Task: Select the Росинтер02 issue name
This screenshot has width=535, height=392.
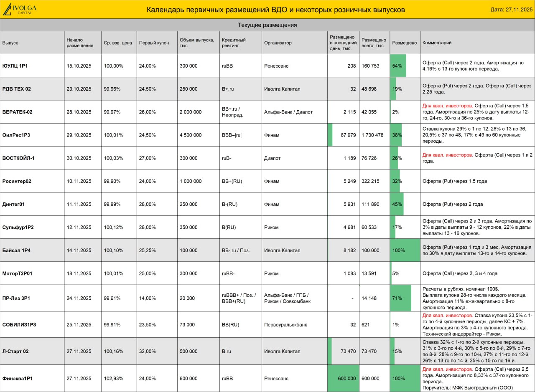Action: pos(16,181)
